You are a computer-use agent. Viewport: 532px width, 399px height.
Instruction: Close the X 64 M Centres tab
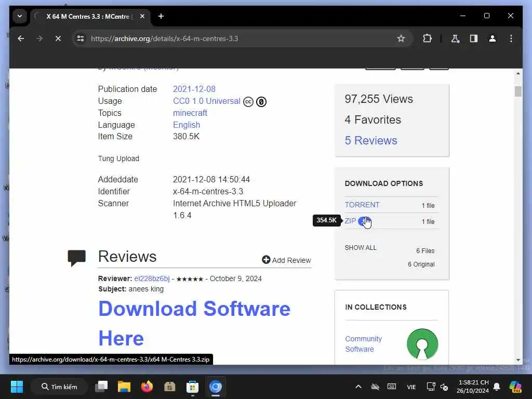[142, 16]
